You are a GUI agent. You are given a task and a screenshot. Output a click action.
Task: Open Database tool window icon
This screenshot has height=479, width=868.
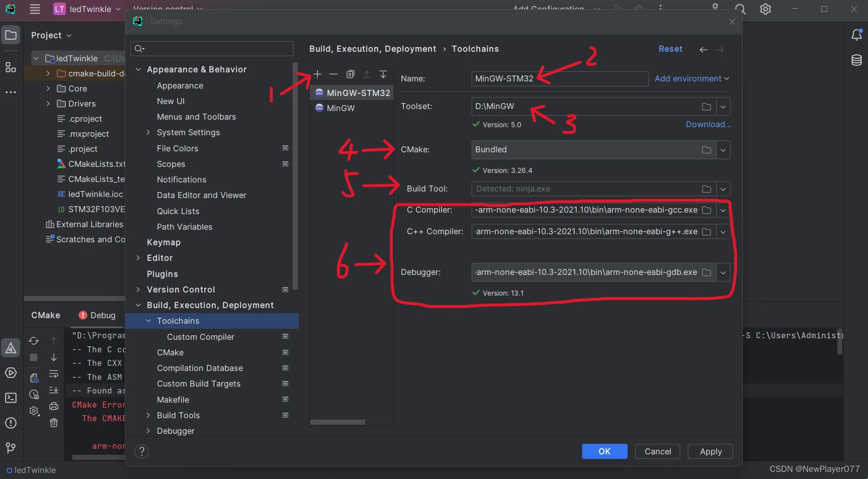pyautogui.click(x=856, y=60)
